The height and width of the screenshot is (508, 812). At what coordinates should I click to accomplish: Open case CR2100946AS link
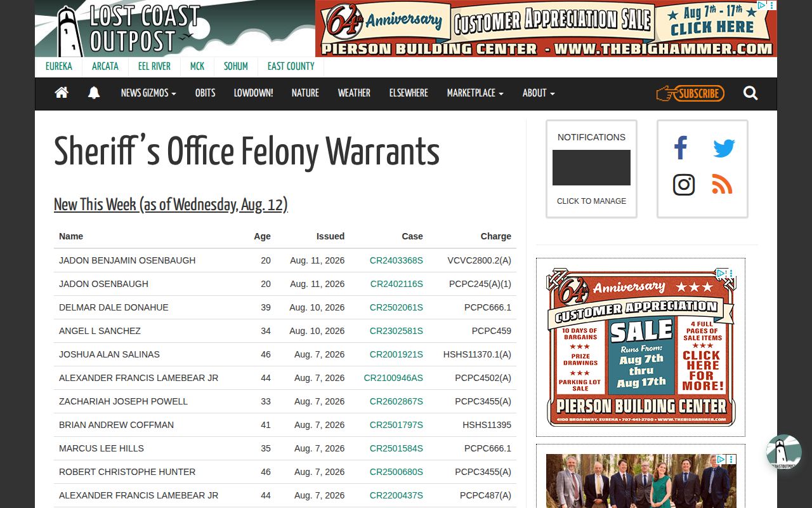(x=393, y=378)
